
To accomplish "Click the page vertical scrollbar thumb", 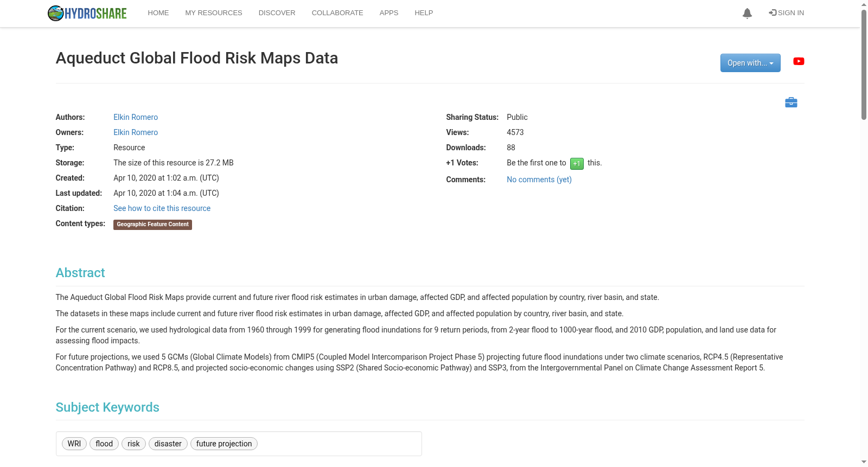I will (864, 64).
